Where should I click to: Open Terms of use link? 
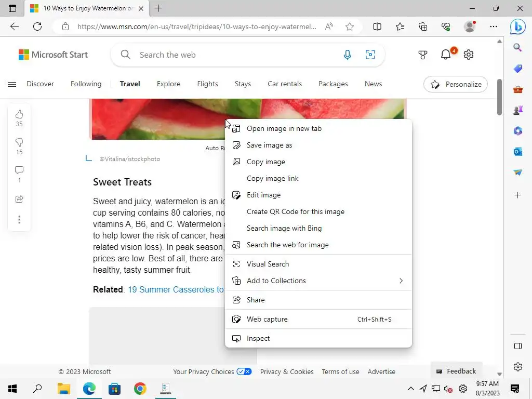(x=340, y=371)
